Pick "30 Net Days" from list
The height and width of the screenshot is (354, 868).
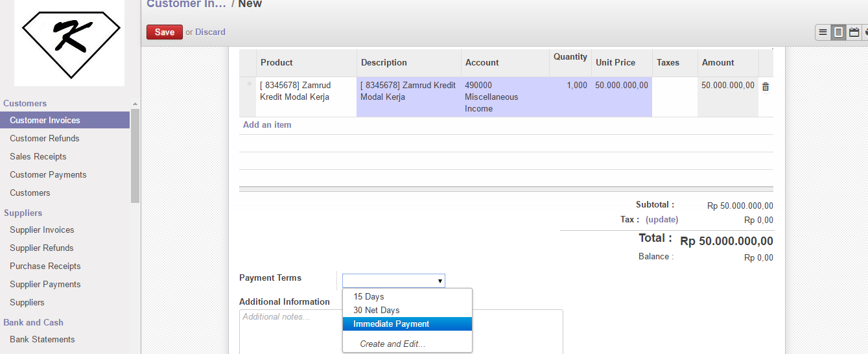(377, 311)
